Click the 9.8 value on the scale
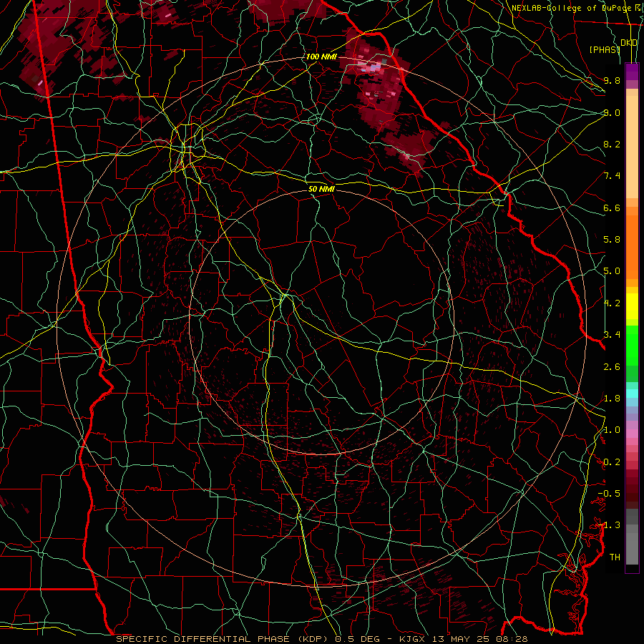Screen dimensions: 644x644 pyautogui.click(x=612, y=80)
